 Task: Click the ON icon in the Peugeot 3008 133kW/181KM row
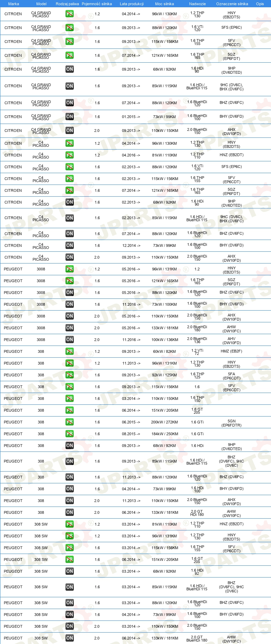pos(70,328)
